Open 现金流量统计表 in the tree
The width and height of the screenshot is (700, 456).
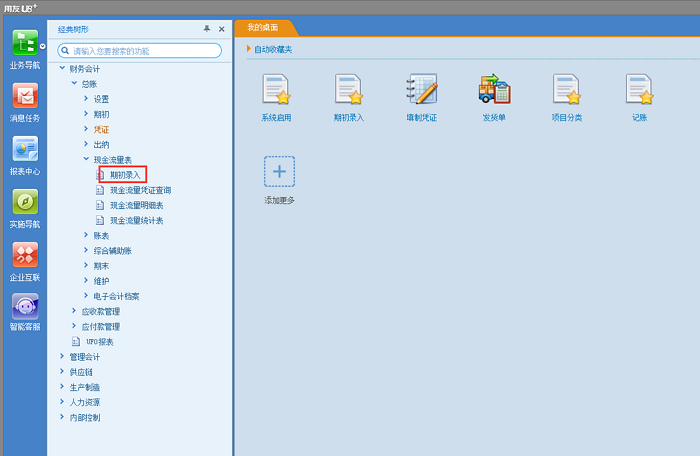137,221
